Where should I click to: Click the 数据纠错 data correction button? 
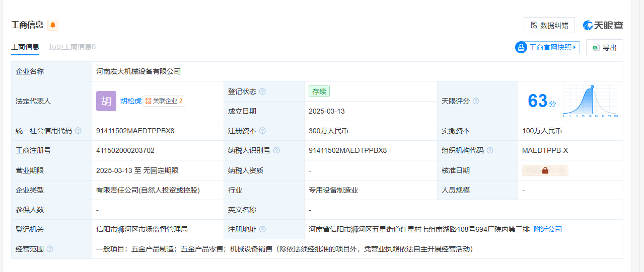(549, 25)
